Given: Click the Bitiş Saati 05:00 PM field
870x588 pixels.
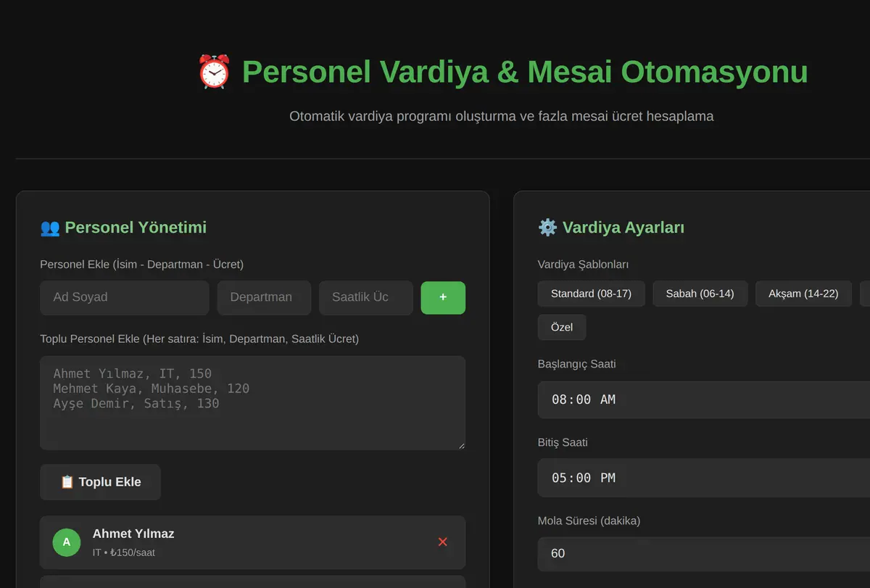Looking at the screenshot, I should [x=704, y=478].
